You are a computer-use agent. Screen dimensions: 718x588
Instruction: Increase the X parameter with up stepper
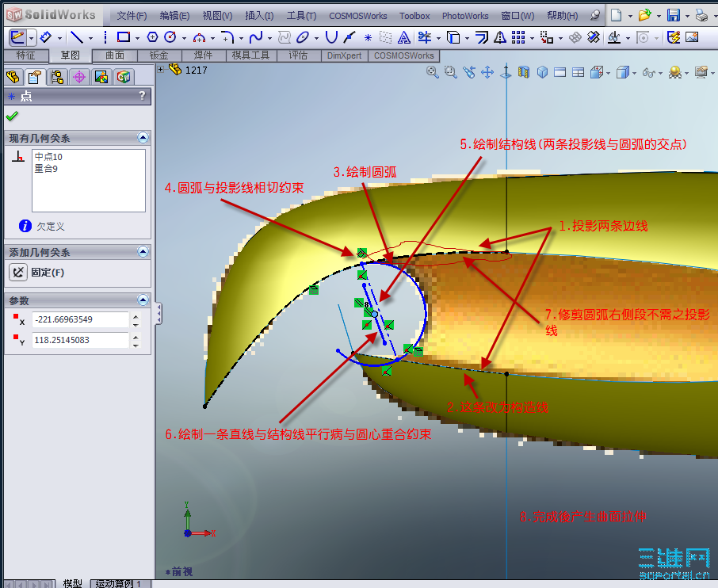tap(136, 315)
